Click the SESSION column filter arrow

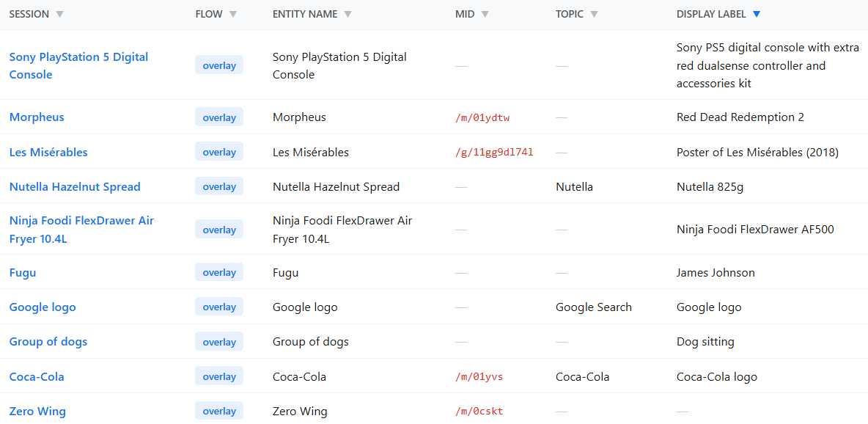[59, 13]
